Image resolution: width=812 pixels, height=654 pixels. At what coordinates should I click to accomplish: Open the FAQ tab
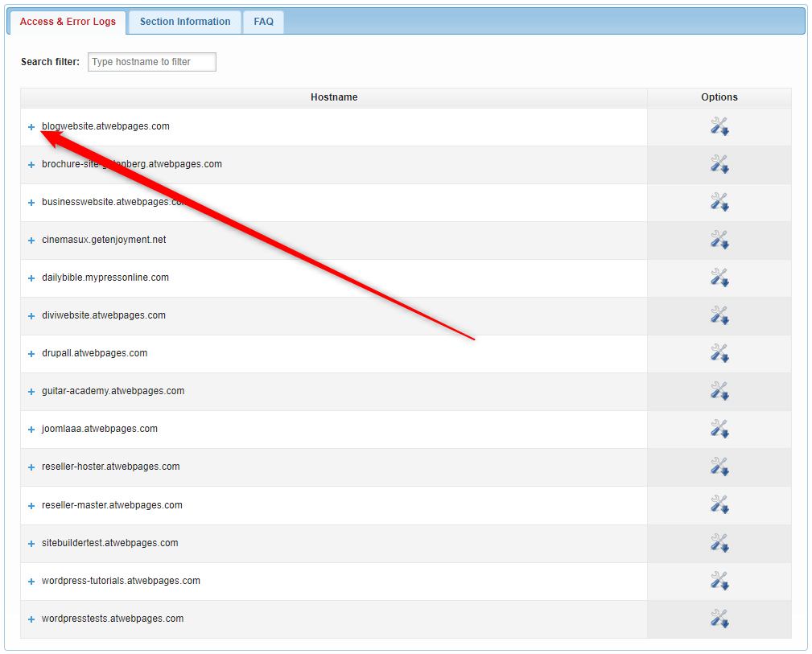coord(263,22)
